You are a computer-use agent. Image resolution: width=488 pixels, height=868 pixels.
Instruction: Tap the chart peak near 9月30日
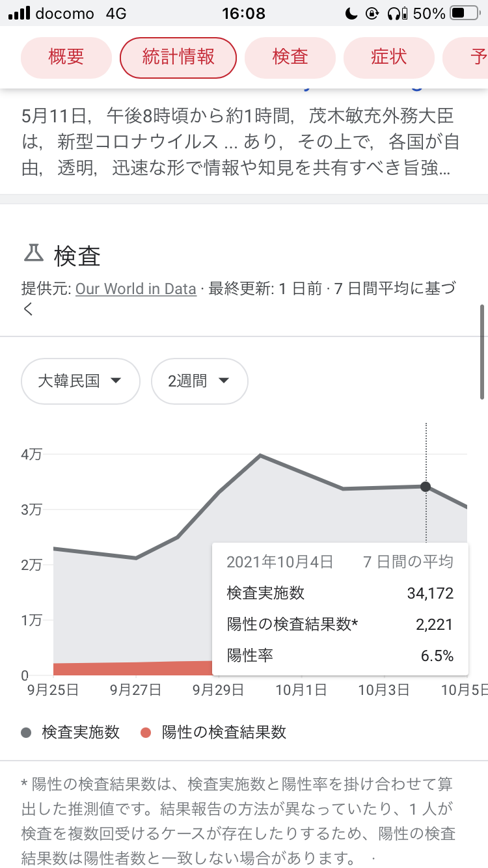click(x=260, y=455)
